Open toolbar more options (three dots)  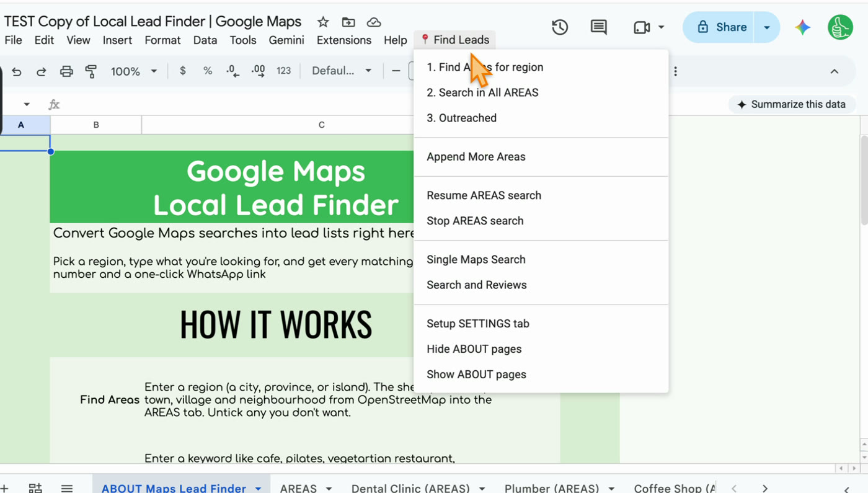pyautogui.click(x=675, y=71)
